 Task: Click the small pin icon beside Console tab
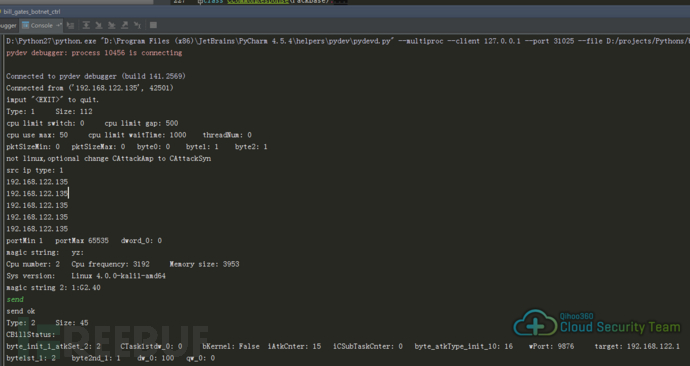coord(58,25)
